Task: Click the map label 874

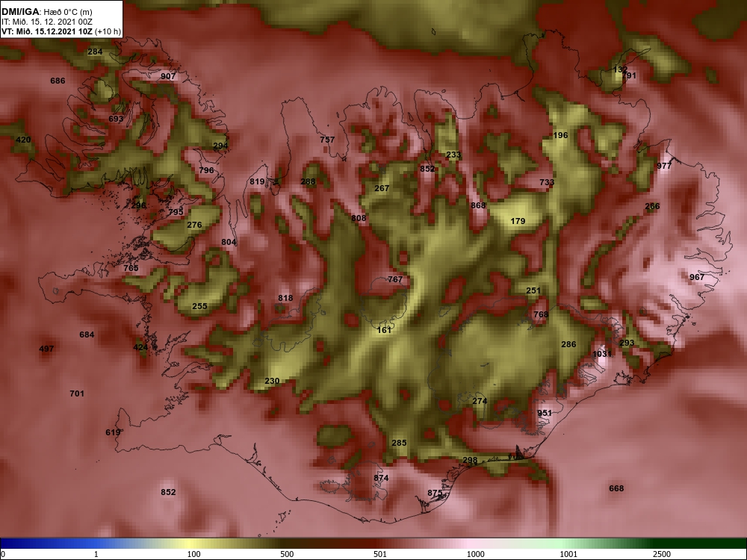Action: tap(381, 478)
